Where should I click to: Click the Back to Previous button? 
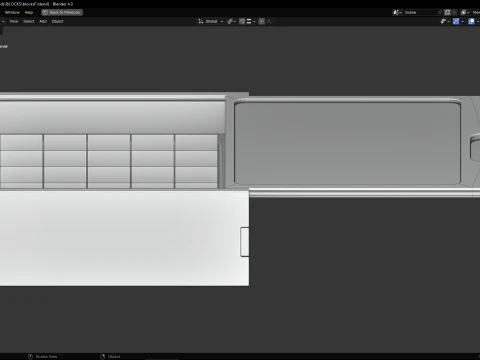tap(62, 12)
